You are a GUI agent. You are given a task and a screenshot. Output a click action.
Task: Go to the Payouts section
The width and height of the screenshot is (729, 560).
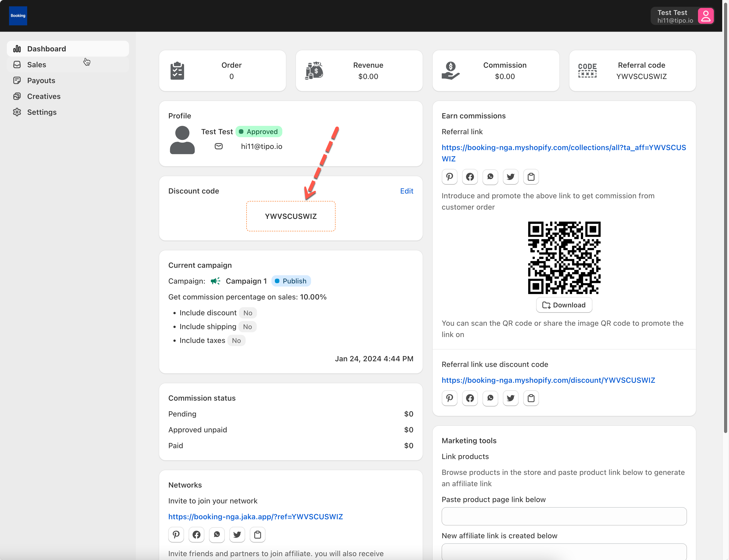[x=41, y=80]
